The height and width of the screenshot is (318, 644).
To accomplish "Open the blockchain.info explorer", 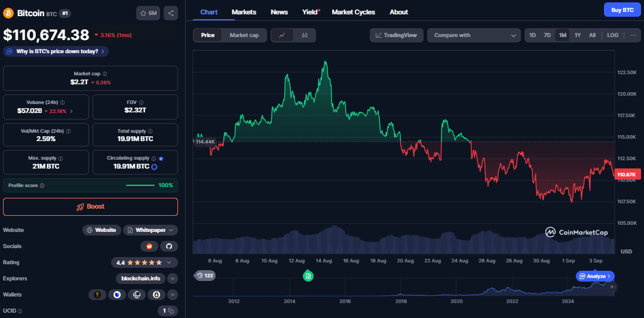I will [x=141, y=279].
